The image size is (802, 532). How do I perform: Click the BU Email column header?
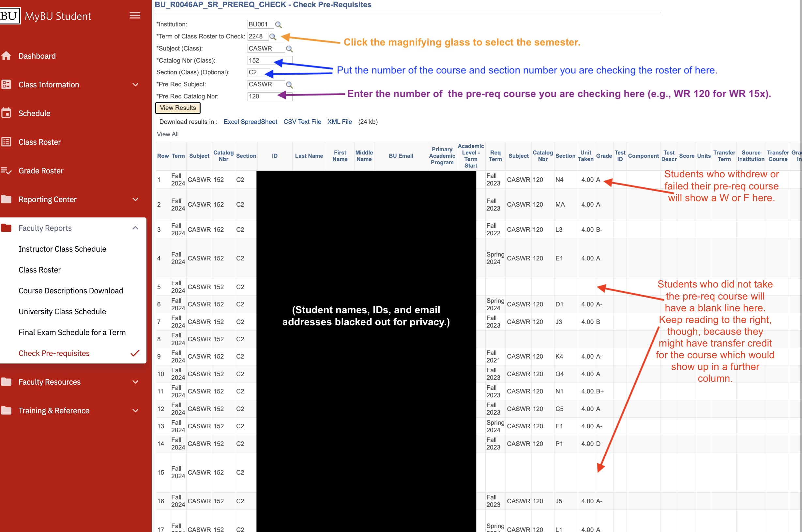pos(401,156)
